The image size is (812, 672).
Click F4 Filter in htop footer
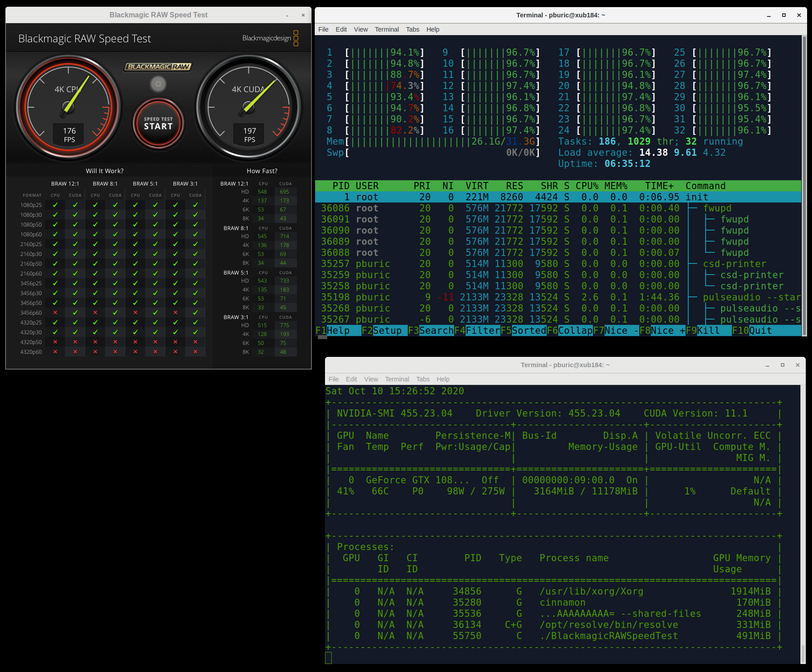tap(477, 331)
